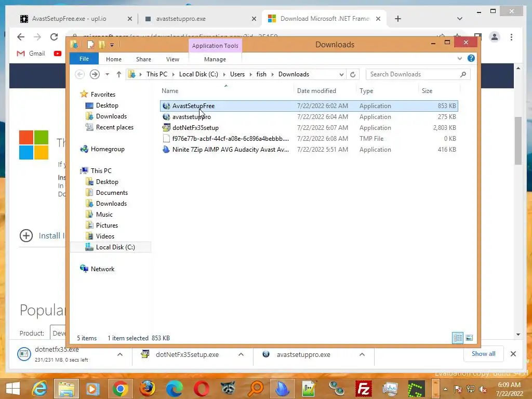The image size is (532, 399).
Task: Open Chrome profile avatar button
Action: click(495, 37)
